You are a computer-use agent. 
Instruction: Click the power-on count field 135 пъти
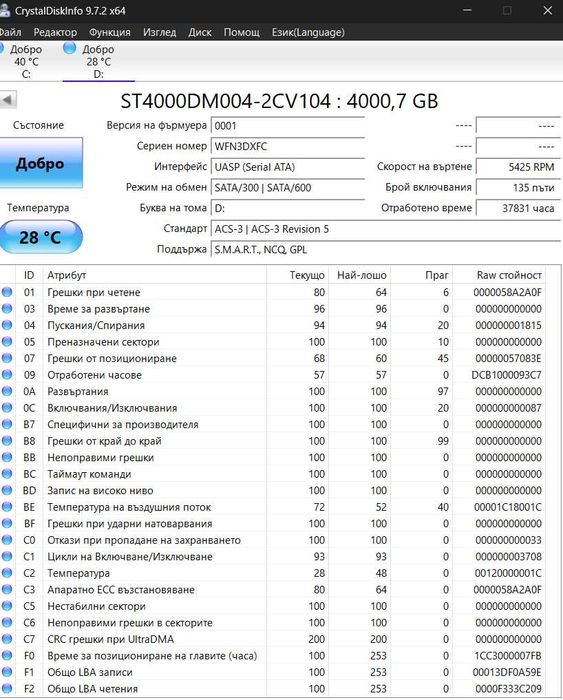pos(518,188)
